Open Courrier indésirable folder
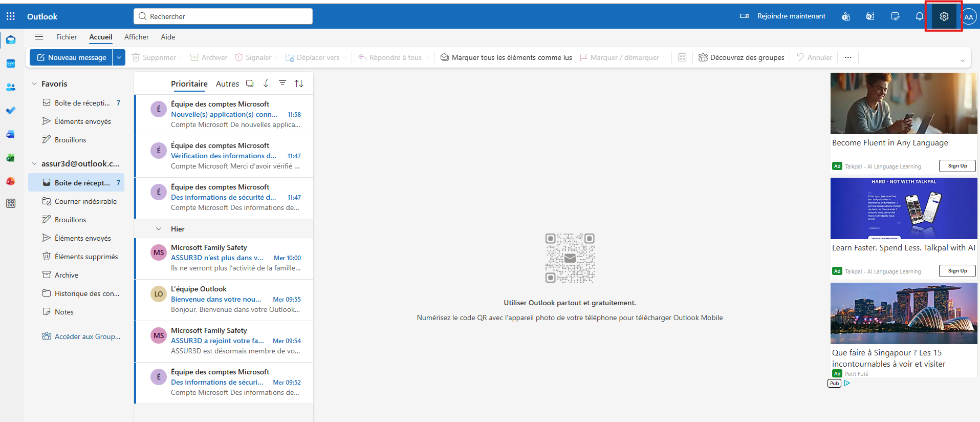 76,201
